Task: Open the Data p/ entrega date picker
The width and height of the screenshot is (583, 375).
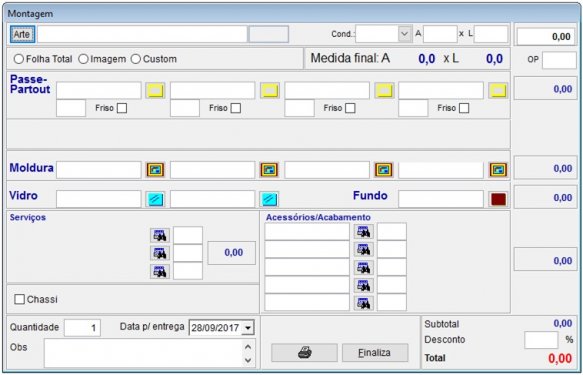Action: (248, 328)
